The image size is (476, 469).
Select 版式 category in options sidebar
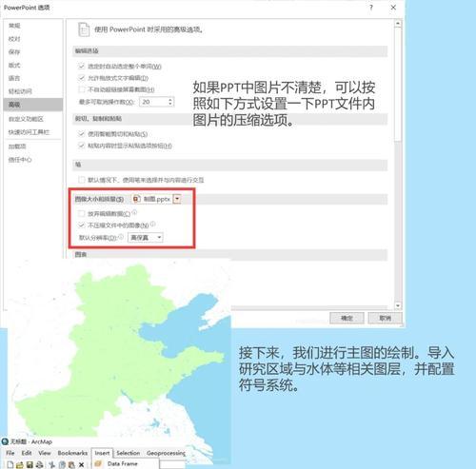pyautogui.click(x=14, y=65)
